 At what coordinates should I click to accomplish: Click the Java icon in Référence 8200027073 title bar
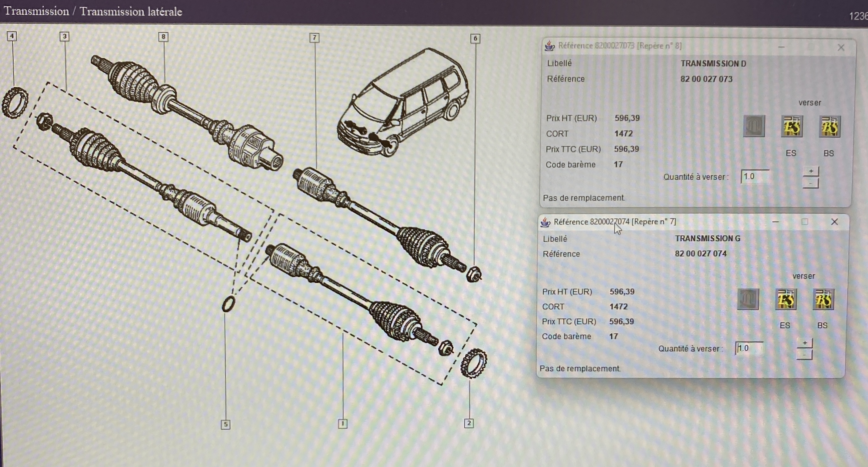(x=550, y=46)
